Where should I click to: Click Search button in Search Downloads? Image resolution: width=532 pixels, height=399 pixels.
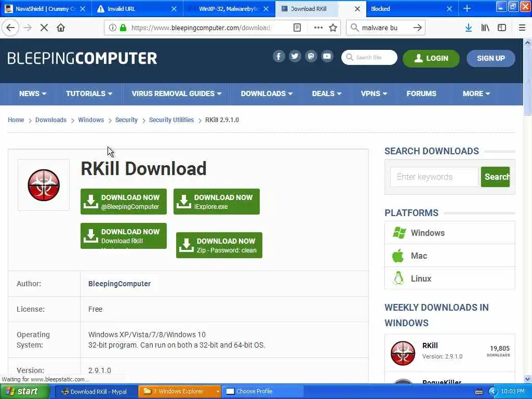click(x=495, y=177)
